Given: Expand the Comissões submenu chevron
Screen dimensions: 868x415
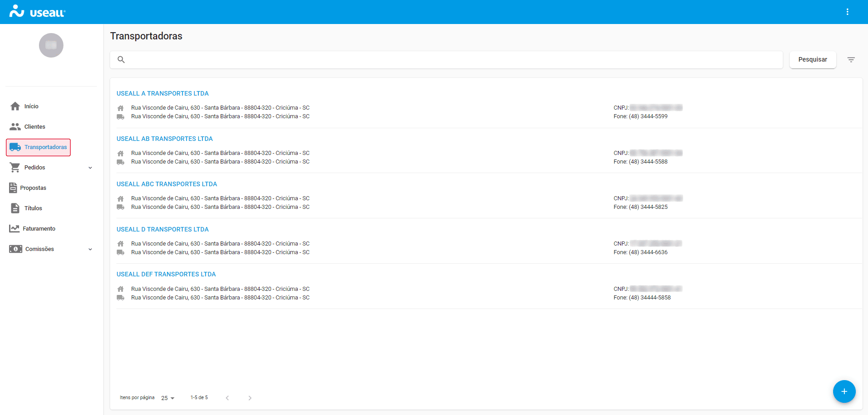Looking at the screenshot, I should pyautogui.click(x=90, y=249).
